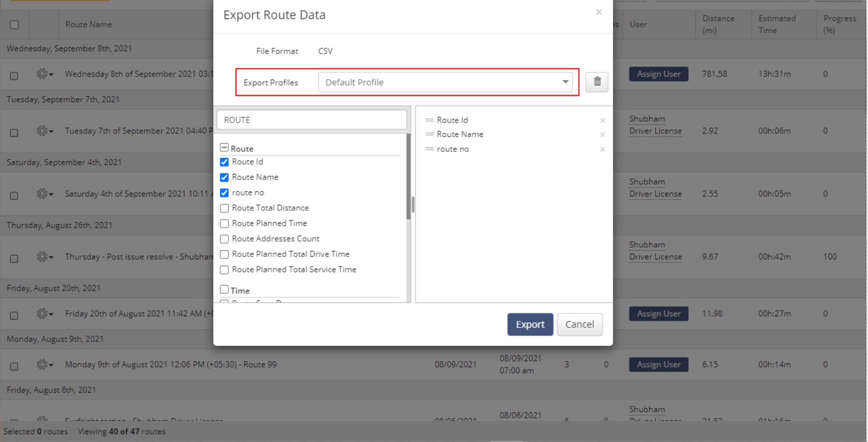This screenshot has height=442, width=868.
Task: Click the Cancel button
Action: 580,324
